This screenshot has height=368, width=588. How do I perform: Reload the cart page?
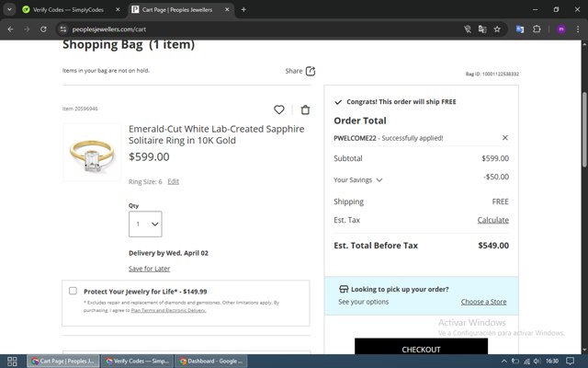tap(43, 29)
